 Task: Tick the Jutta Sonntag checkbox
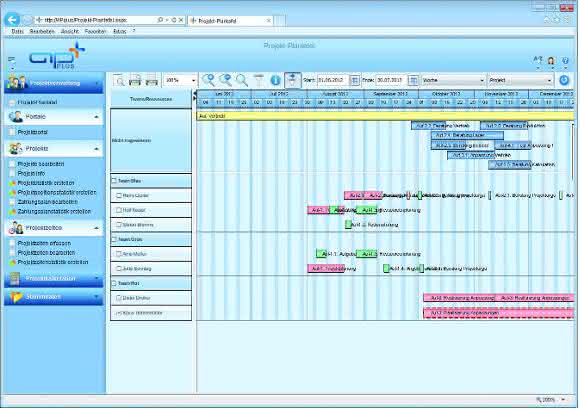[x=119, y=268]
